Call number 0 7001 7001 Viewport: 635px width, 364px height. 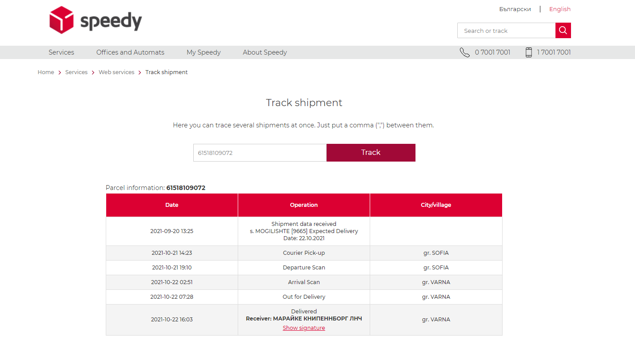tap(492, 52)
